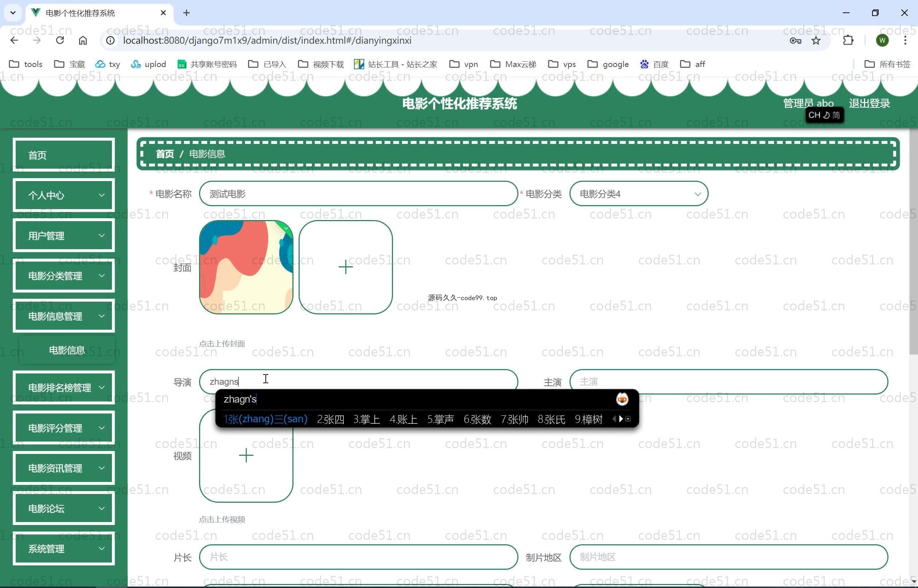Select IME candidate 樟树

click(x=588, y=419)
